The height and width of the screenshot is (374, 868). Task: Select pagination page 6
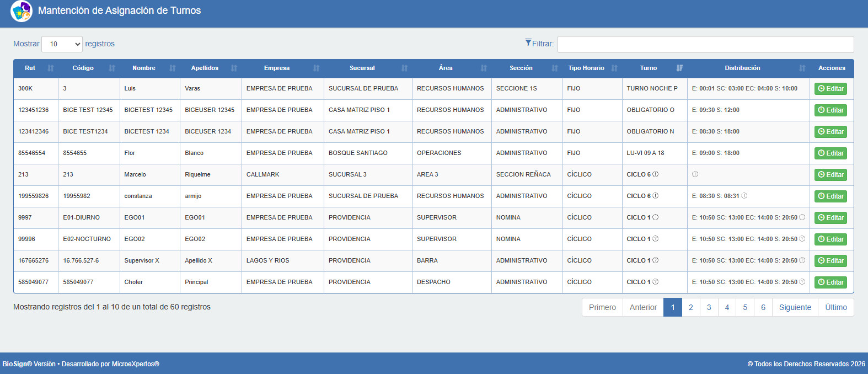[763, 307]
